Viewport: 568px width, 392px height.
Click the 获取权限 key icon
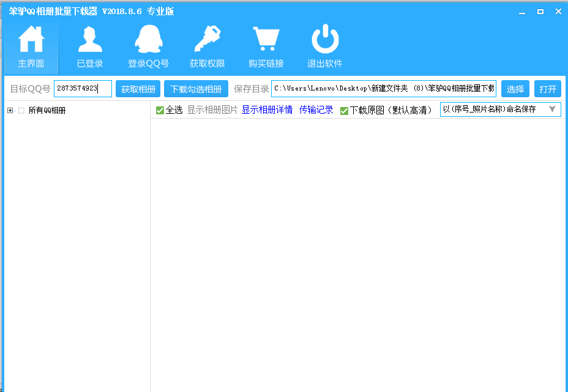tap(207, 39)
